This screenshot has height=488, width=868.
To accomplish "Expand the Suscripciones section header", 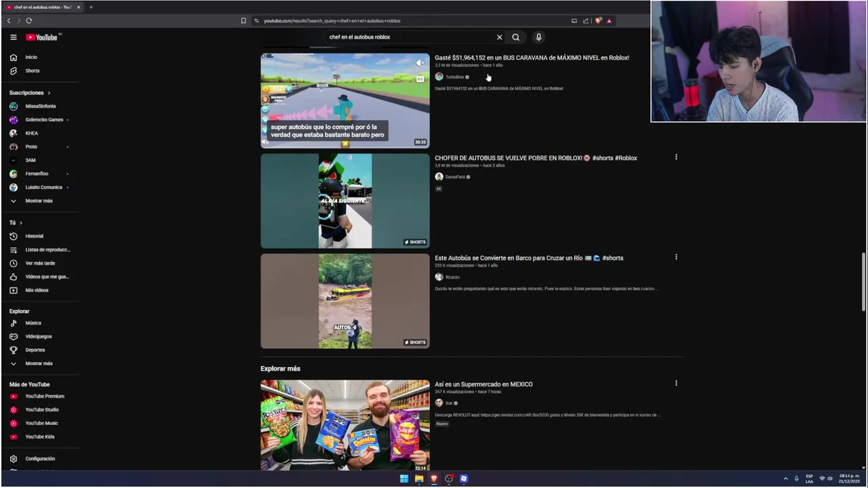I will tap(30, 92).
